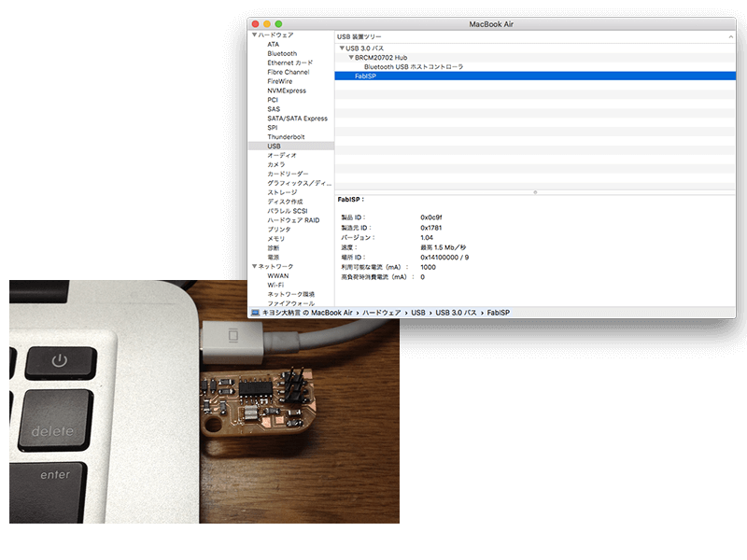Open オーディオ sidebar entry
Viewport: 747px width, 560px height.
click(x=282, y=155)
